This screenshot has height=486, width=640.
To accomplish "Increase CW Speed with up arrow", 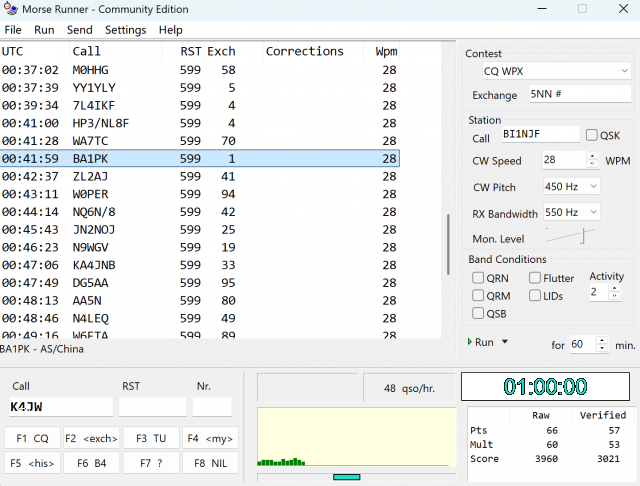I will coord(592,155).
